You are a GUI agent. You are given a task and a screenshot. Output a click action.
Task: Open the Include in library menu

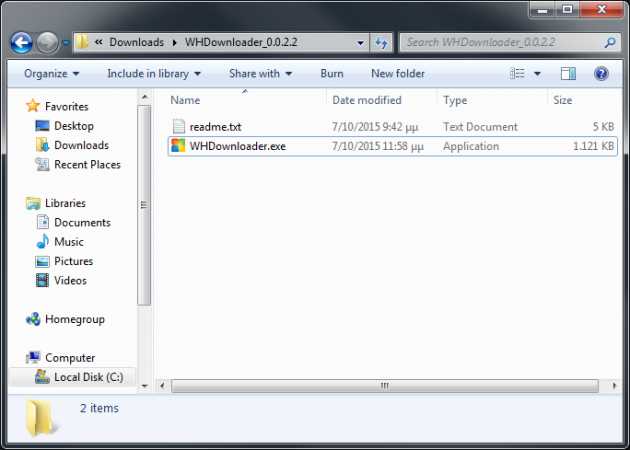pyautogui.click(x=154, y=74)
